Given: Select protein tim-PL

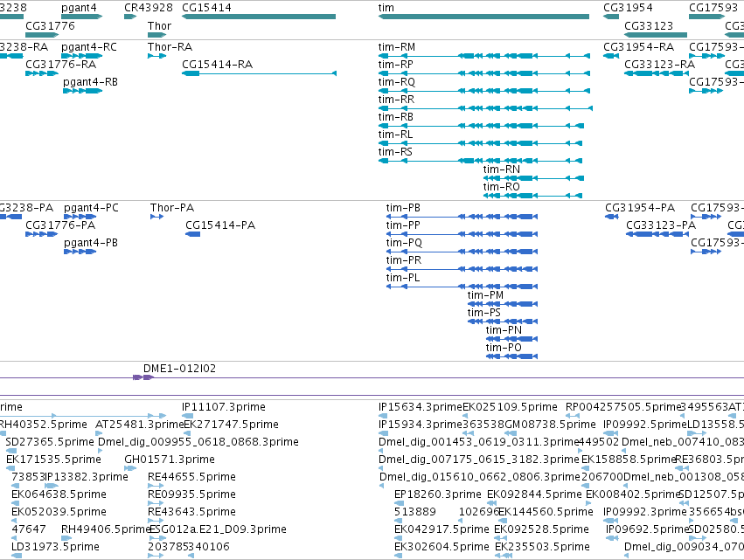Looking at the screenshot, I should tap(462, 287).
